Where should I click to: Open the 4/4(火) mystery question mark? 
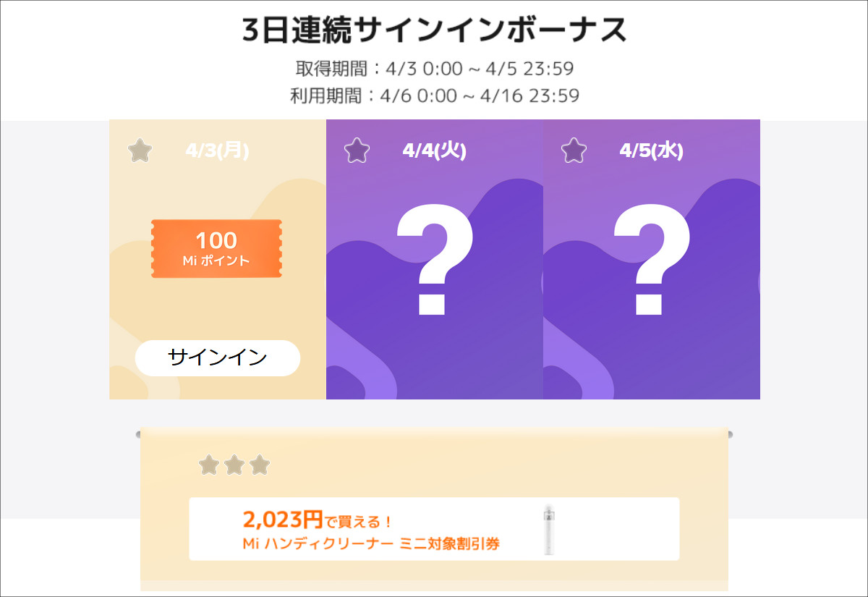[434, 261]
